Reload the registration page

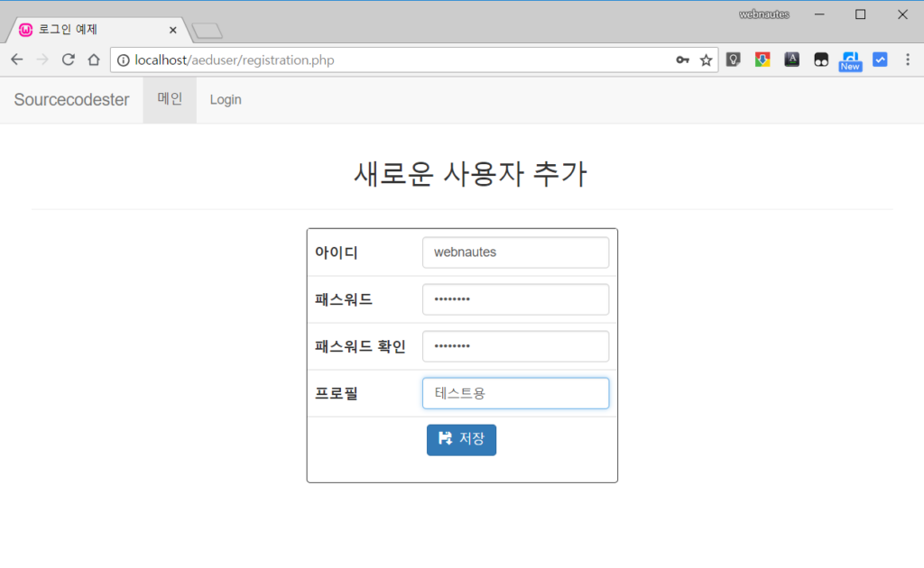pyautogui.click(x=68, y=60)
